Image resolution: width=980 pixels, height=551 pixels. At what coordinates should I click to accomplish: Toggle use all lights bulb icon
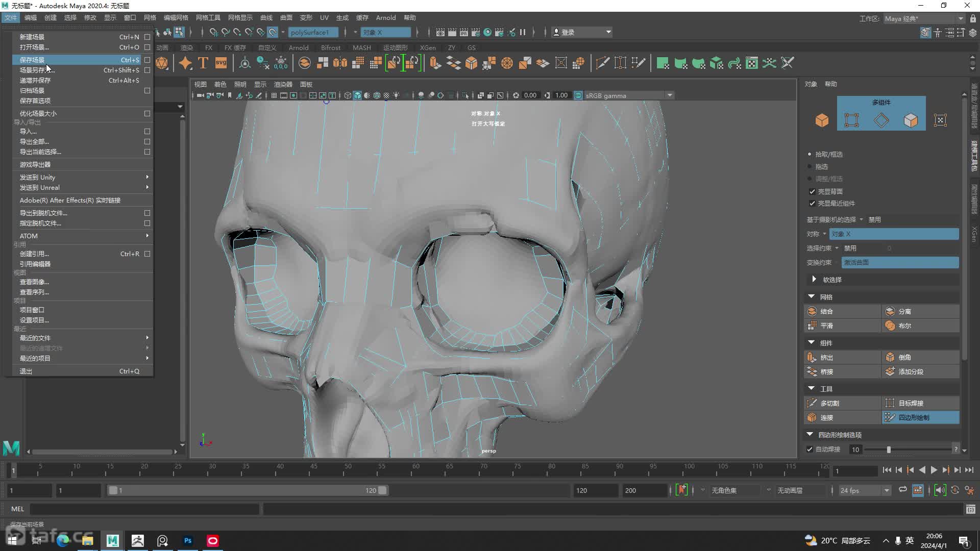click(x=396, y=95)
